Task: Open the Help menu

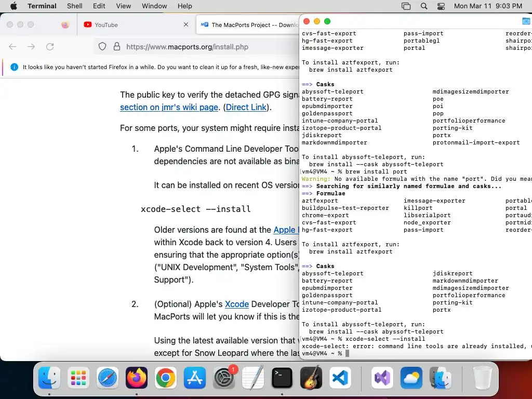Action: 185,6
